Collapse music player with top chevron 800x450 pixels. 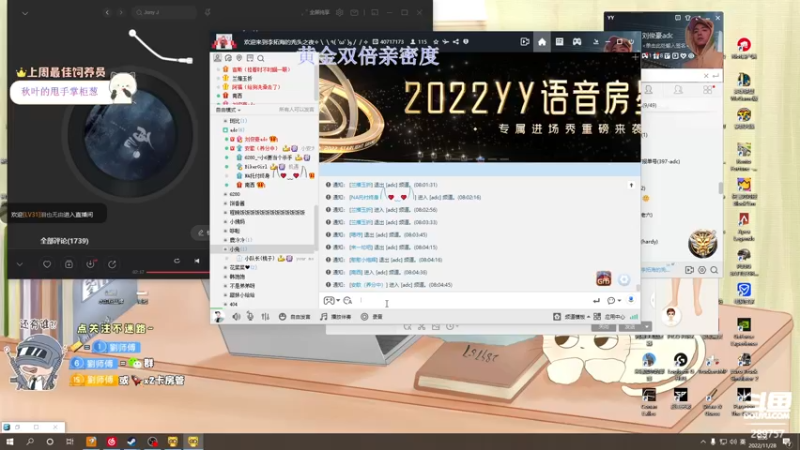(x=24, y=13)
